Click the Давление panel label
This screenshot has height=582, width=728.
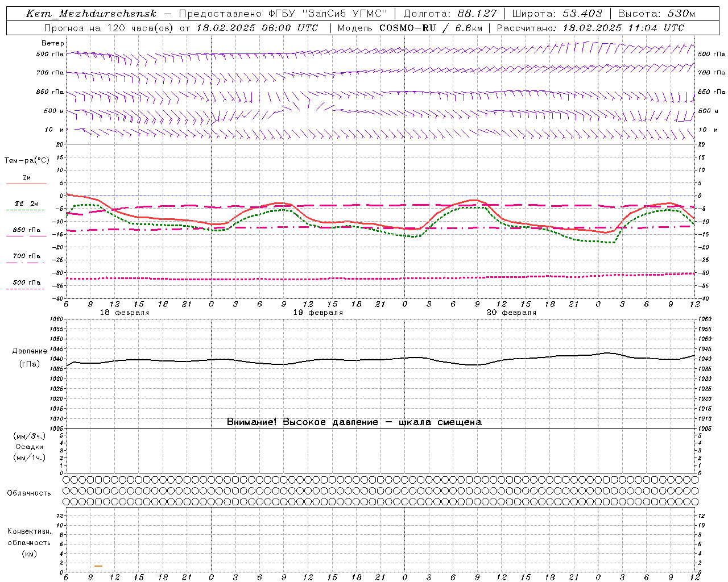click(30, 351)
